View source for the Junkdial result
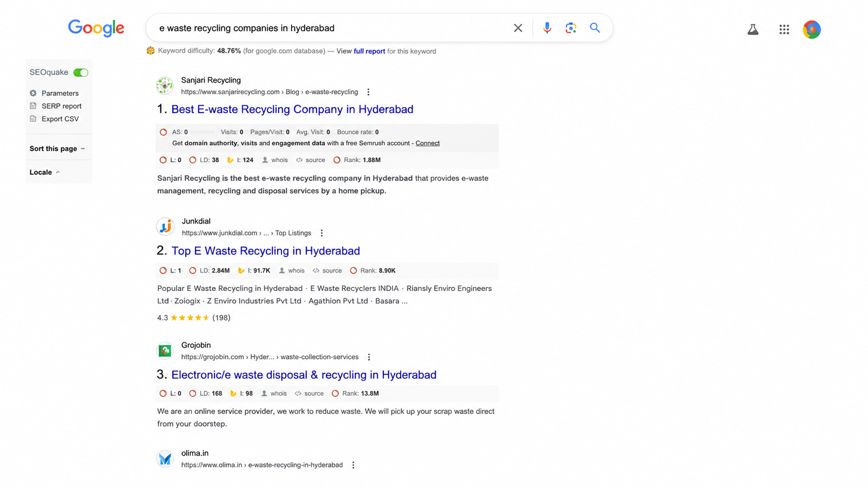 (327, 270)
